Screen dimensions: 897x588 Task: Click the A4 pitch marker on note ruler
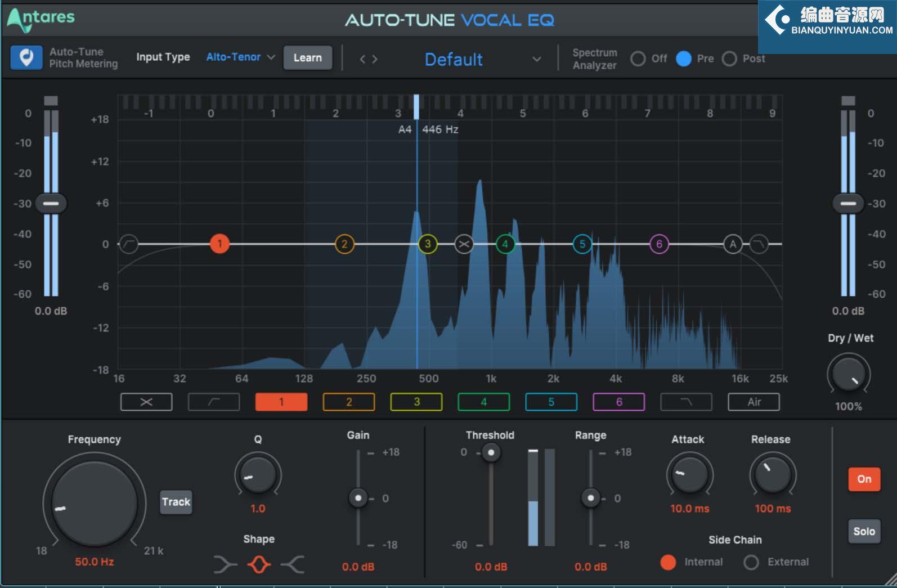tap(416, 107)
